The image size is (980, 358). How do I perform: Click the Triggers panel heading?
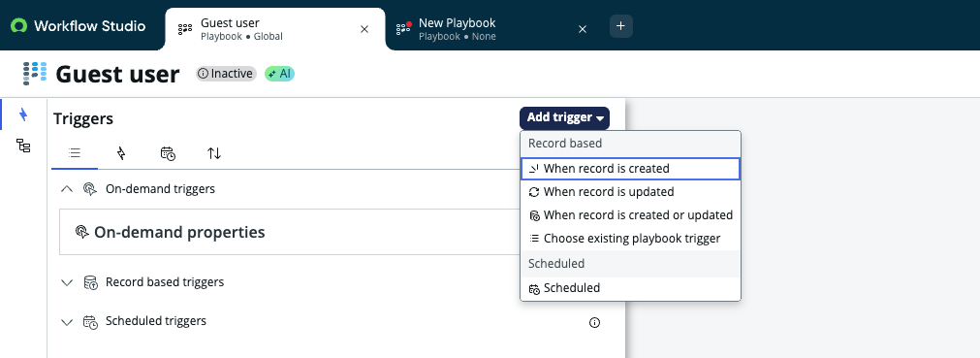[x=83, y=119]
